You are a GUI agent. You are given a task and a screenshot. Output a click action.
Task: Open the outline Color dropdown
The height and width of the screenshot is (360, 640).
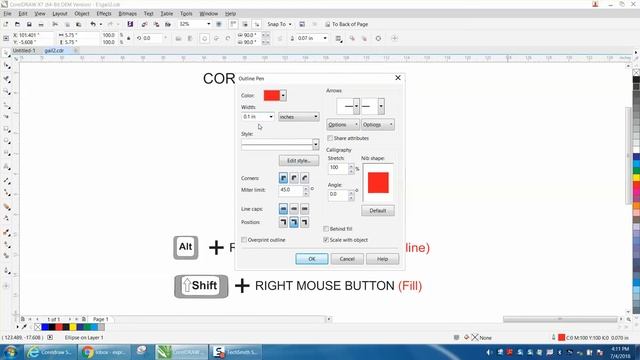pyautogui.click(x=283, y=96)
